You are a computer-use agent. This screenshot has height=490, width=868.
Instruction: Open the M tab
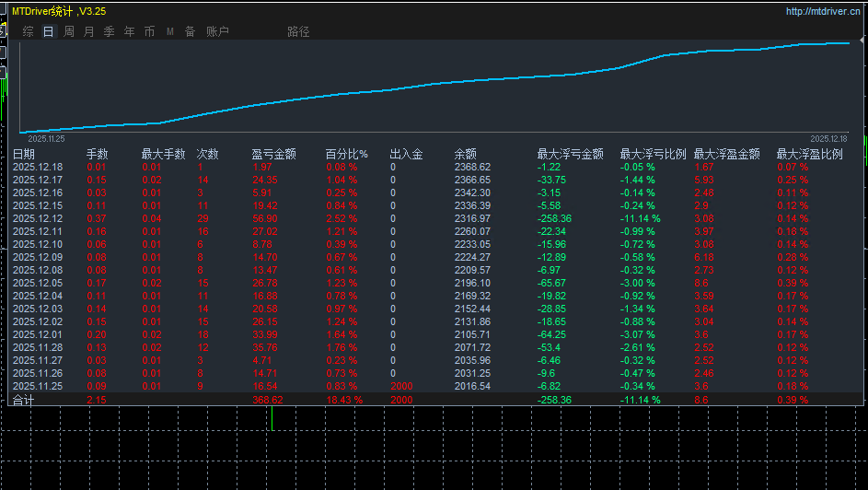click(x=170, y=31)
